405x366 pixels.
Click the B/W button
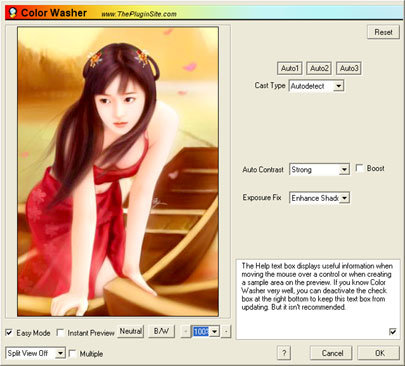click(x=161, y=331)
